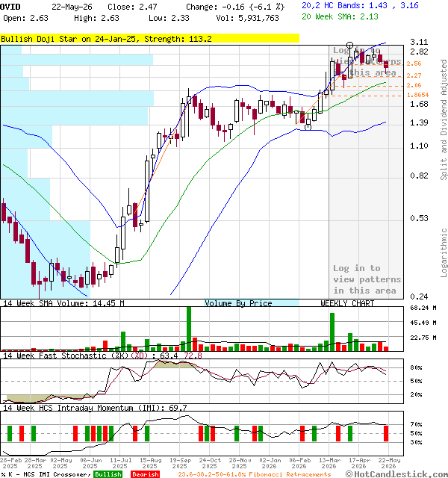Click the 13-Mar 2026 date axis label
The width and height of the screenshot is (448, 478).
point(329,463)
